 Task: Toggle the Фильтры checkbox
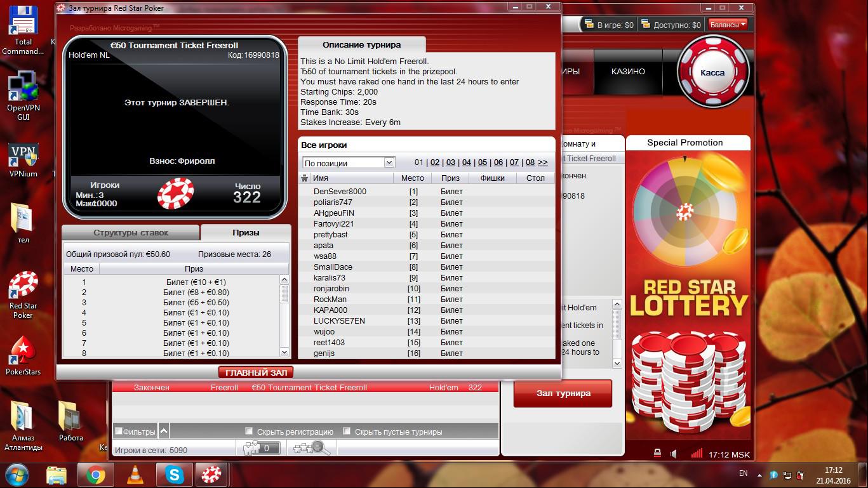[x=118, y=432]
